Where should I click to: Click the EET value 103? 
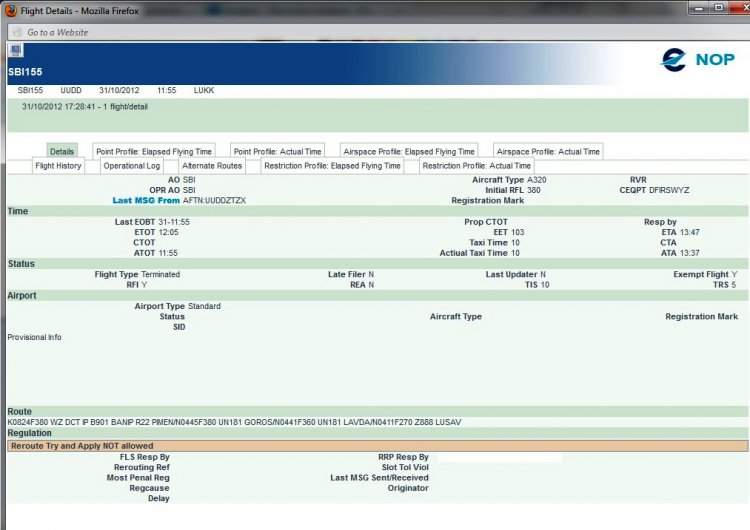tap(518, 232)
